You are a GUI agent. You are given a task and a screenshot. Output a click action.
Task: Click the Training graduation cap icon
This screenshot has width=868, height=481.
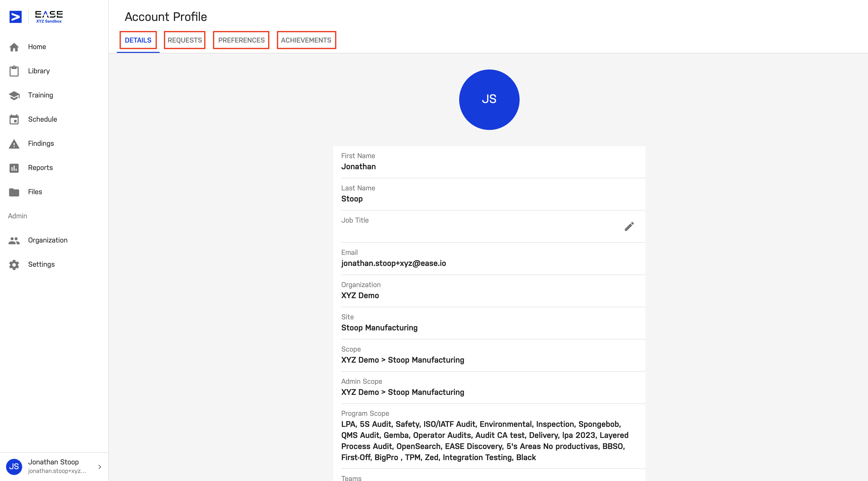(x=14, y=95)
